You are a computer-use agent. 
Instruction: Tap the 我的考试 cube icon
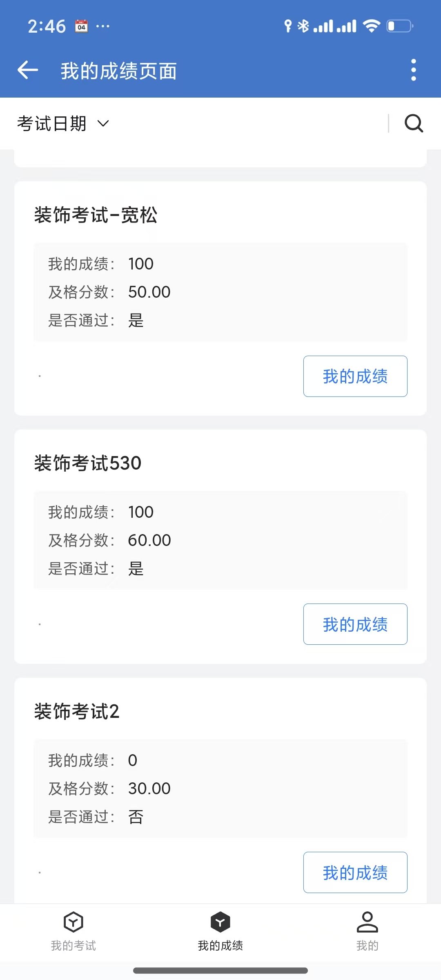pos(73,922)
